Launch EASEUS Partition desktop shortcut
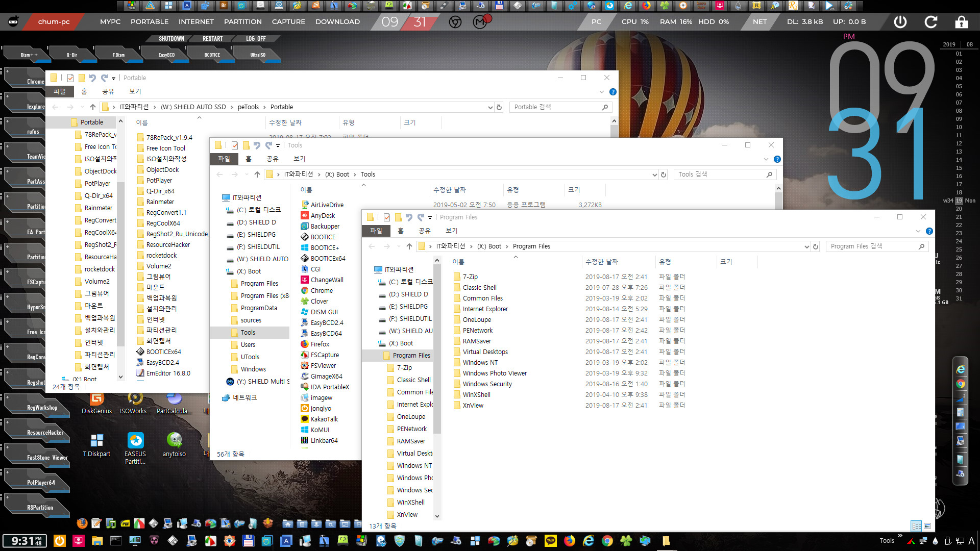 pos(135,448)
